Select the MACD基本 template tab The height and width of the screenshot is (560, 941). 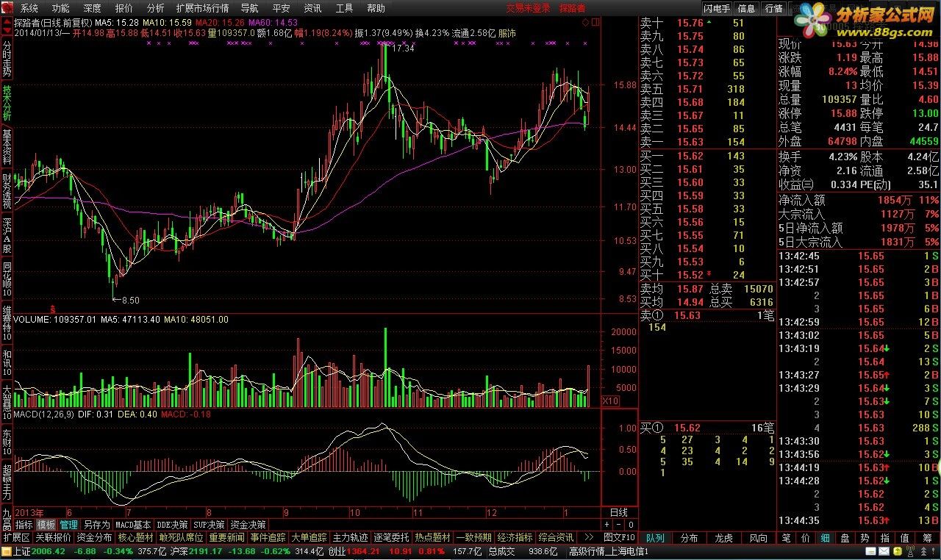(x=133, y=525)
